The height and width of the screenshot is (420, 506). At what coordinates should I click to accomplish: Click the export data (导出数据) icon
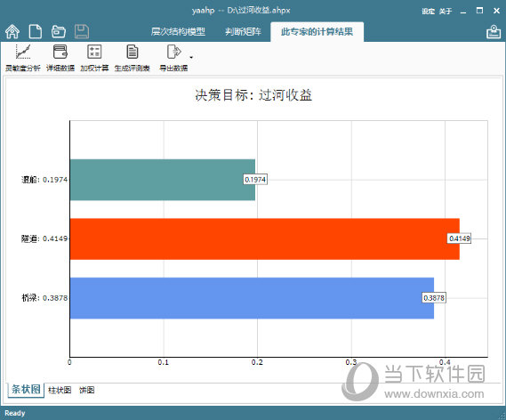(173, 58)
